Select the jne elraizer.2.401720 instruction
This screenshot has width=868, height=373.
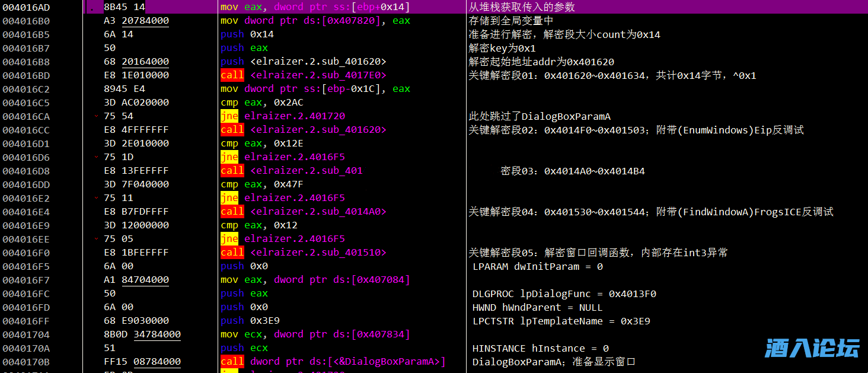[283, 116]
